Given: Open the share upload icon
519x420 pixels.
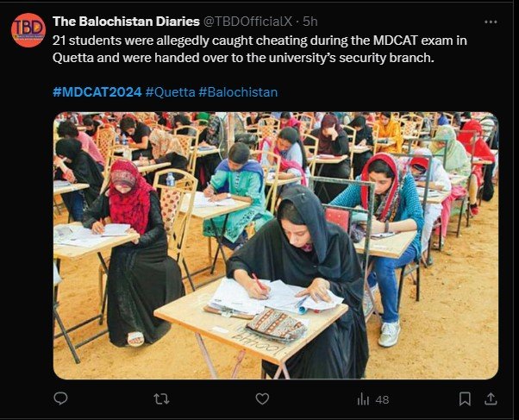Looking at the screenshot, I should tap(491, 398).
